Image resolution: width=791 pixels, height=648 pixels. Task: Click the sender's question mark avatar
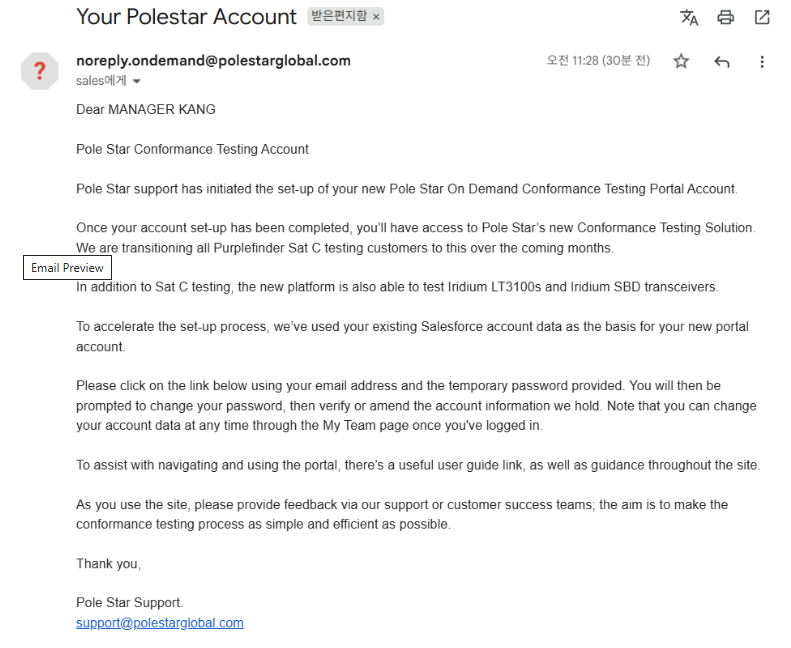point(40,71)
